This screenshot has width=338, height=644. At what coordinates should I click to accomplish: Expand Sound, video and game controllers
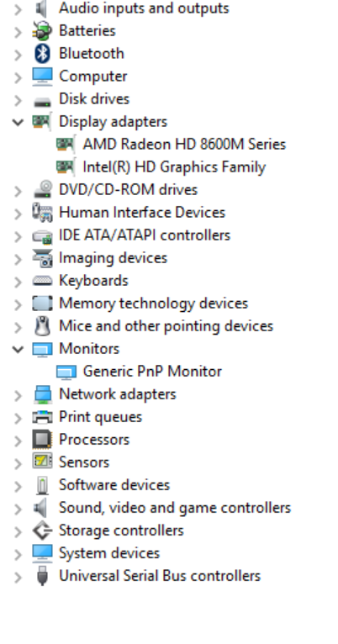click(18, 509)
